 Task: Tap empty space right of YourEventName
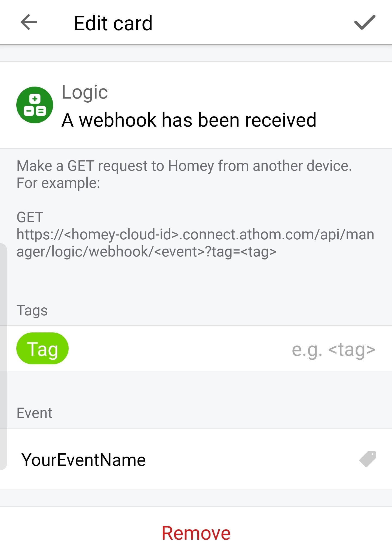[250, 459]
